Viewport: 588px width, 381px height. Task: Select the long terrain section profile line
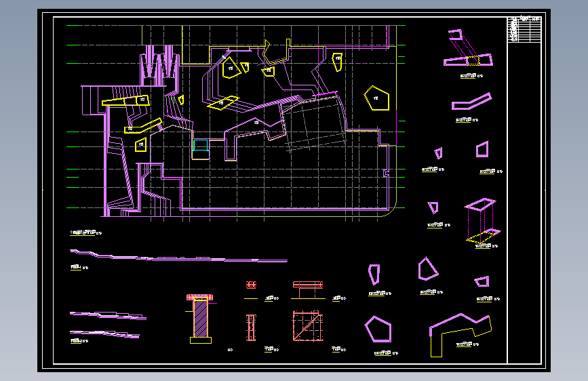[x=178, y=256]
